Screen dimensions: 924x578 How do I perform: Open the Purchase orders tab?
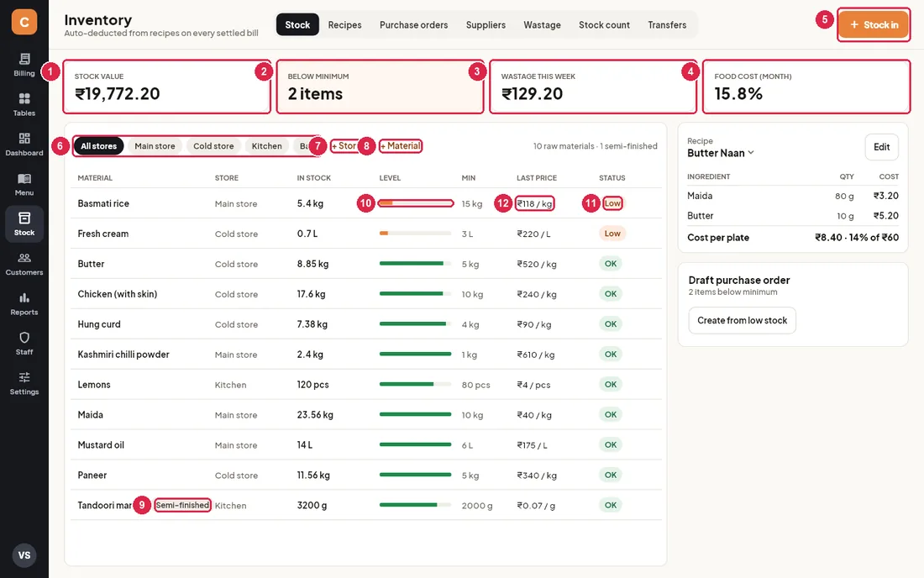point(413,24)
